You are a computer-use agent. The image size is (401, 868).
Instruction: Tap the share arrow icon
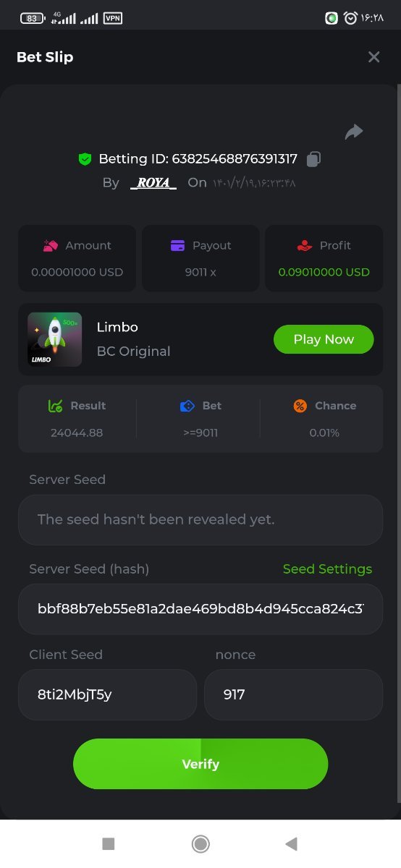click(x=353, y=132)
